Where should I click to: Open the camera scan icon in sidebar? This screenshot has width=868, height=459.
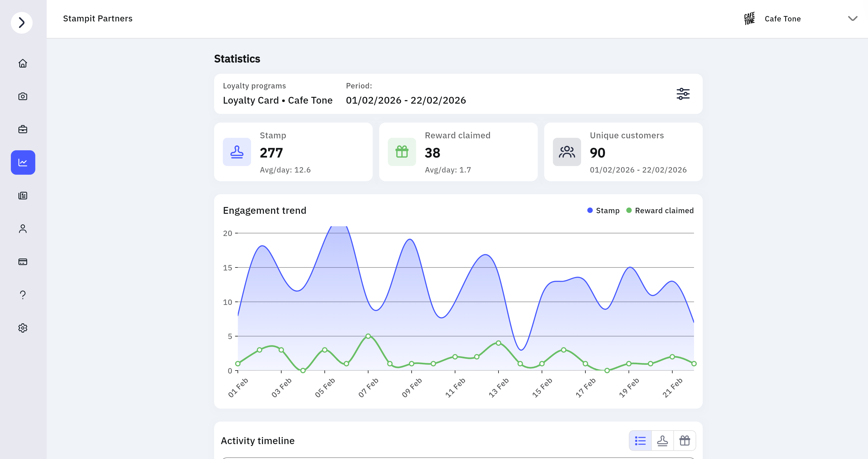tap(23, 96)
